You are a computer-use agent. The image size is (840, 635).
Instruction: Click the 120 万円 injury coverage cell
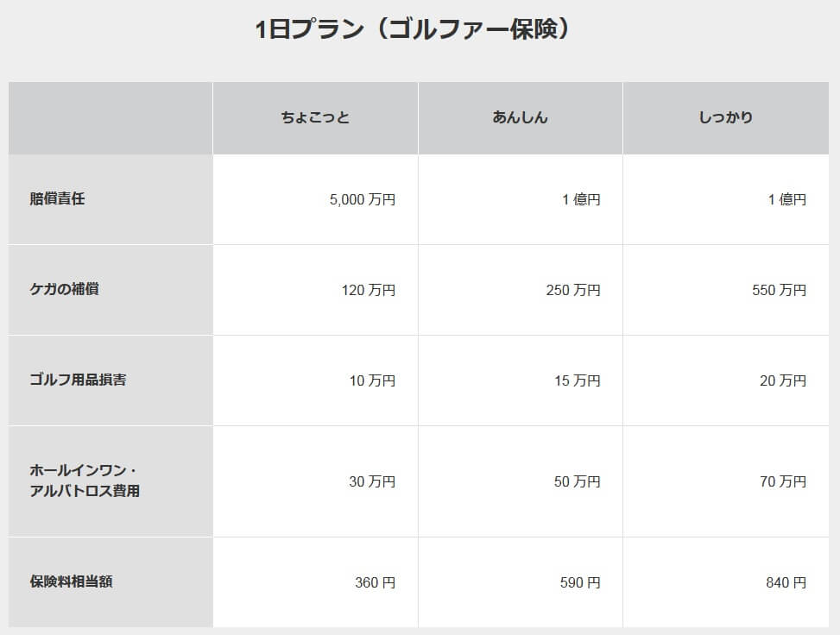(369, 290)
